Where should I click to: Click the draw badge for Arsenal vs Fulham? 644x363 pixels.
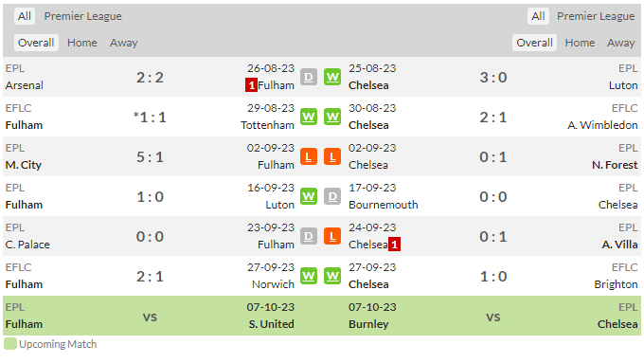coord(309,77)
